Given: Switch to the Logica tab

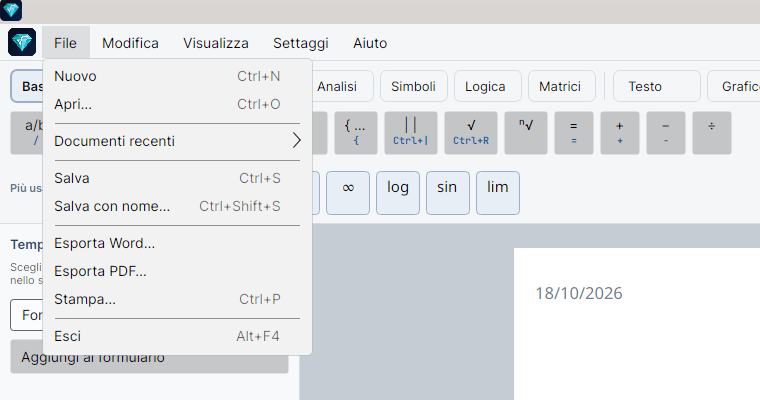Looking at the screenshot, I should click(486, 86).
